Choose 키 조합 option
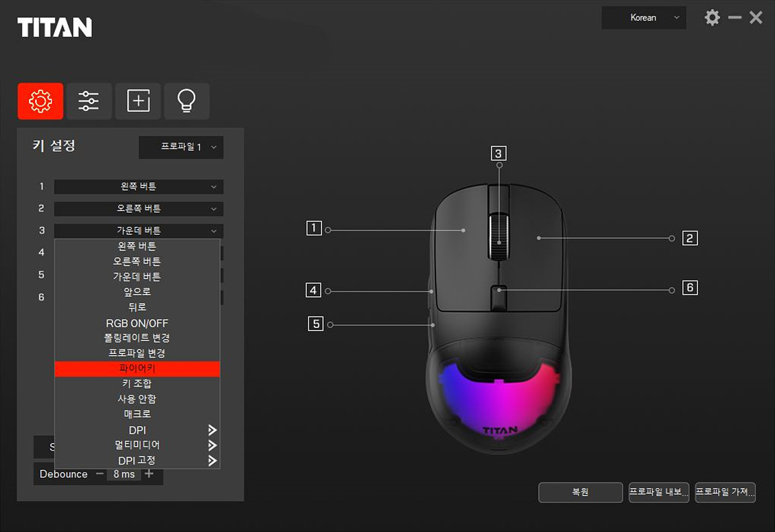 138,384
